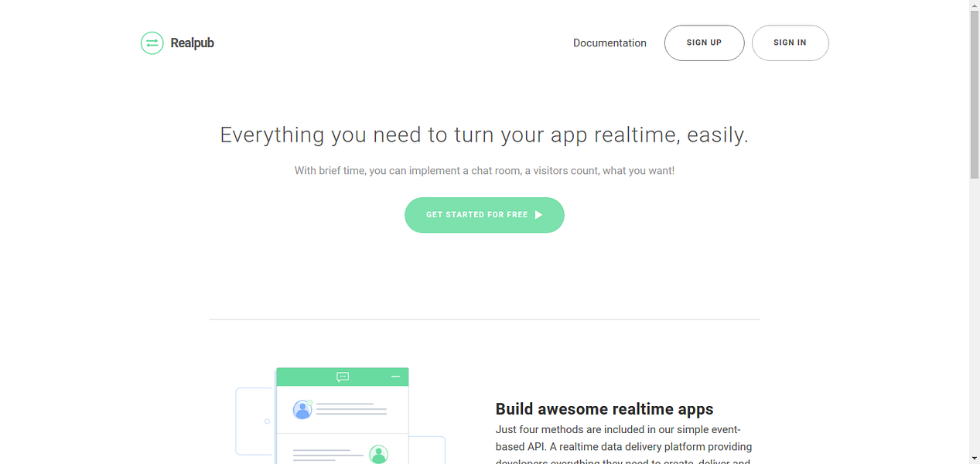This screenshot has width=980, height=464.
Task: Click the page vertical scrollbar thumb
Action: pos(974,95)
